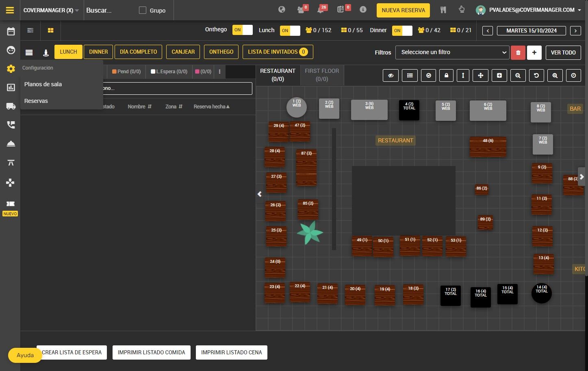Switch to grid floor plan view icon
Viewport: 588px width, 371px height.
click(x=51, y=31)
